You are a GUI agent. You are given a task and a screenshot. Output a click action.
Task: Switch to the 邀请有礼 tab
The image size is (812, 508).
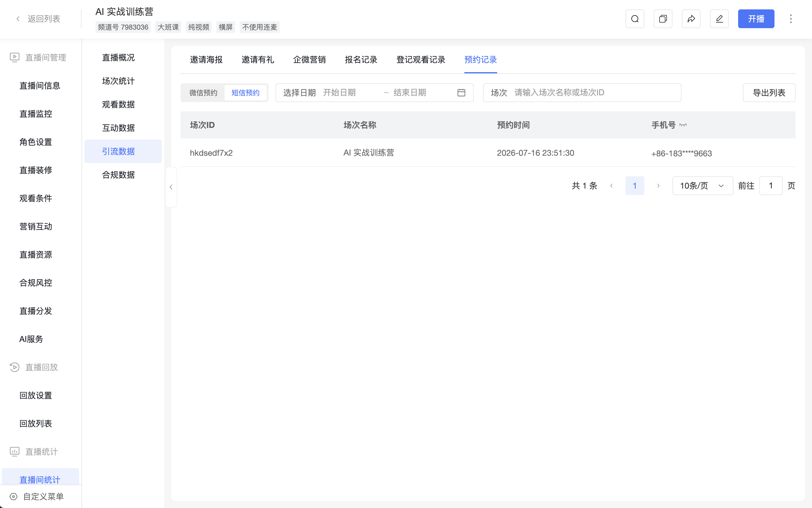258,60
